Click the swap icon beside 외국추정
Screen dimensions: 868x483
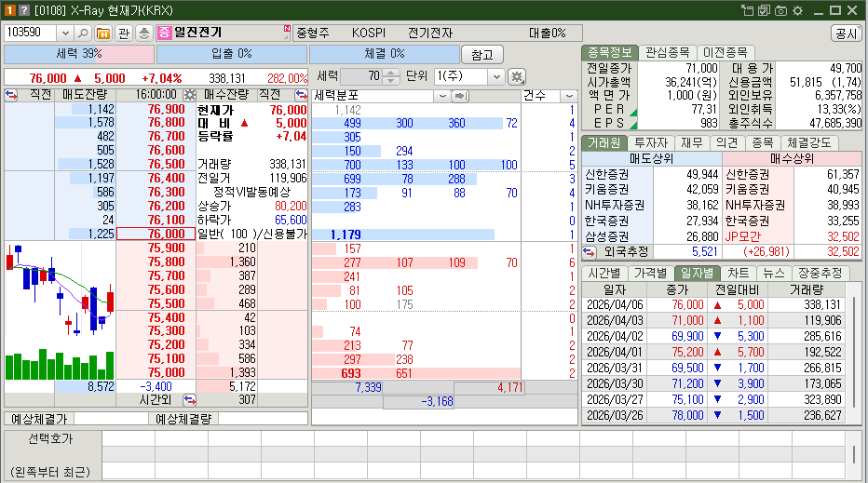coord(589,252)
